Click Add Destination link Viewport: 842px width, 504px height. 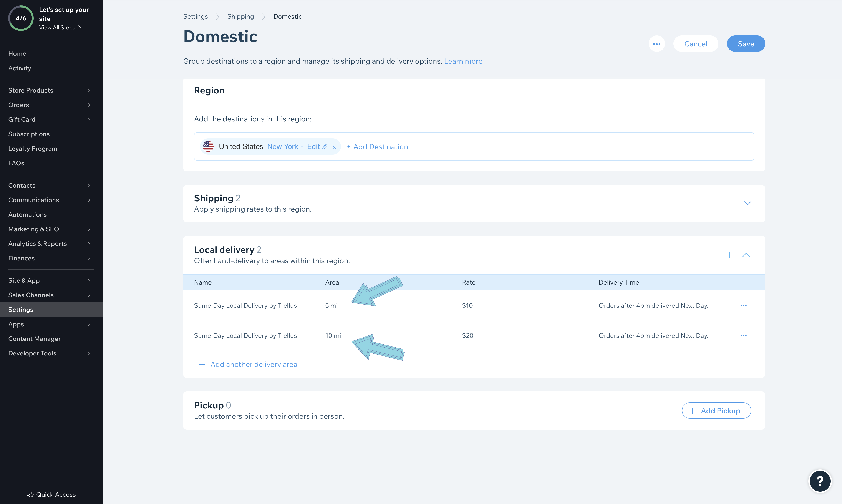click(377, 147)
